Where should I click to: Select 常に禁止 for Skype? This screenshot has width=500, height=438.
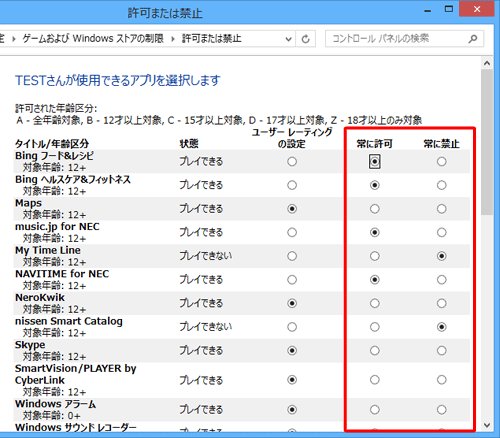pos(442,351)
